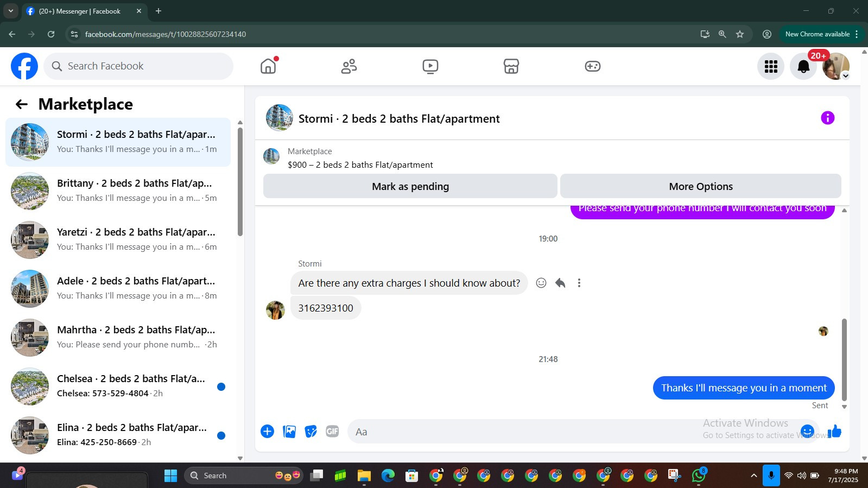Click the chat messages scrollbar
868x488 pixels.
click(844, 360)
